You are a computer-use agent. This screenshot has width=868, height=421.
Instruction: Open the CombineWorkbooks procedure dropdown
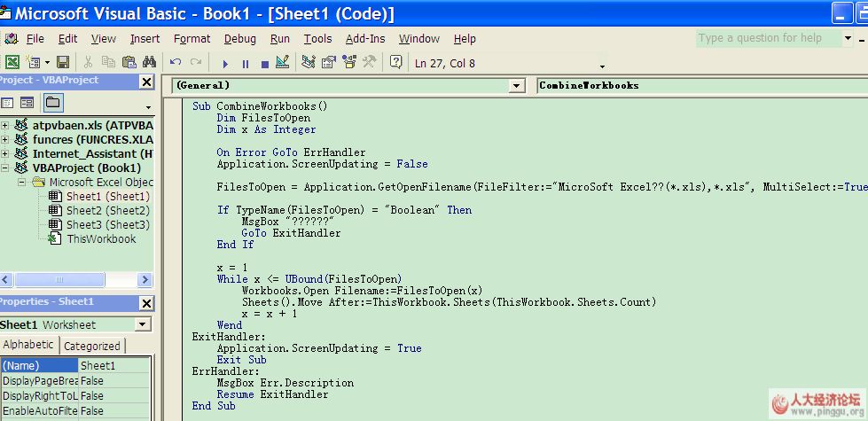pos(702,86)
